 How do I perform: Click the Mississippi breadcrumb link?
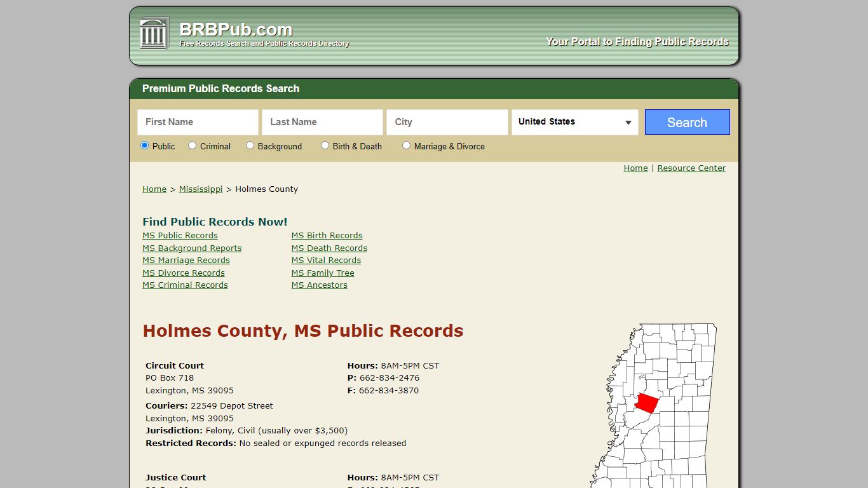201,189
